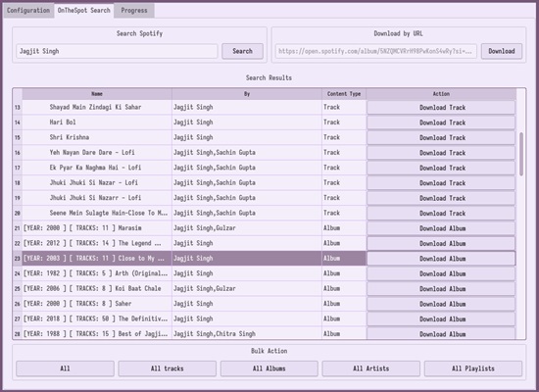539x392 pixels.
Task: Download The Definitive album with 50 tracks
Action: 441,319
